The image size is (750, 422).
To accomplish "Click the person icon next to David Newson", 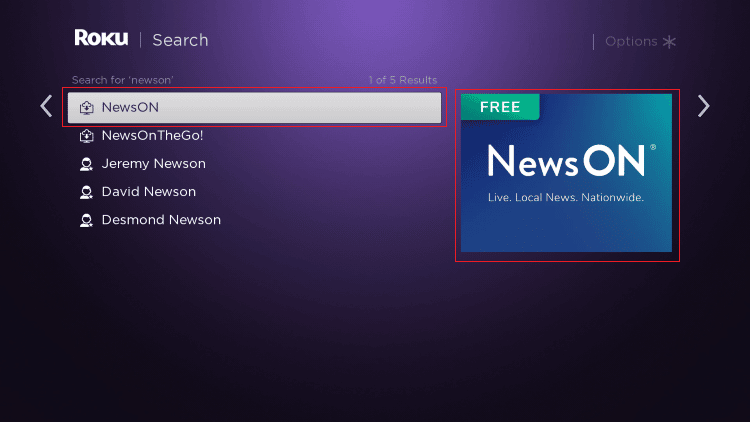I will (x=87, y=192).
